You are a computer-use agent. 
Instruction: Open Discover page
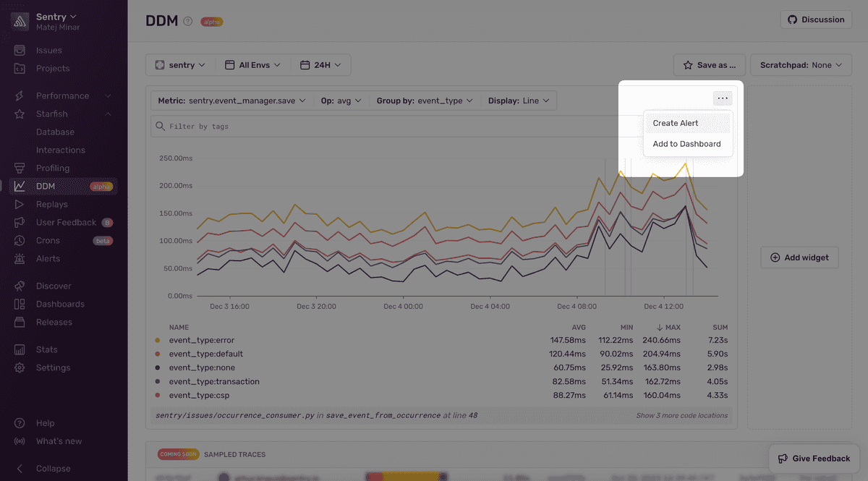[54, 286]
